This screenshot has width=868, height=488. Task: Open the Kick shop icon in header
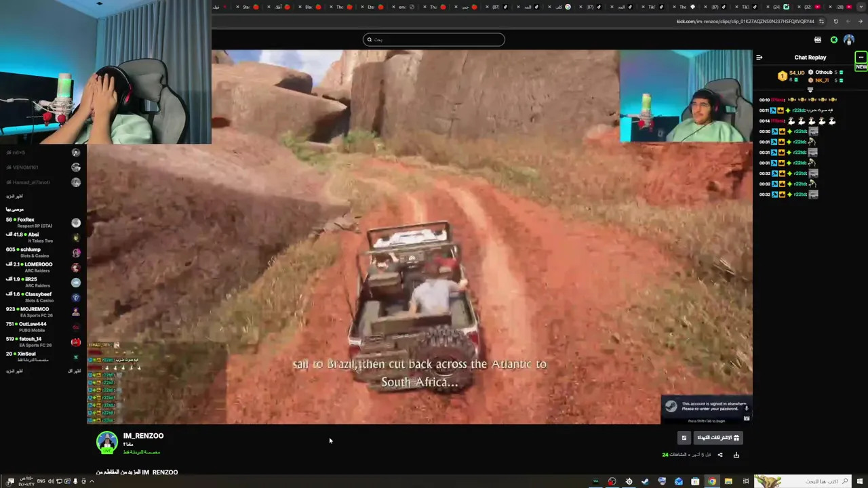(818, 40)
